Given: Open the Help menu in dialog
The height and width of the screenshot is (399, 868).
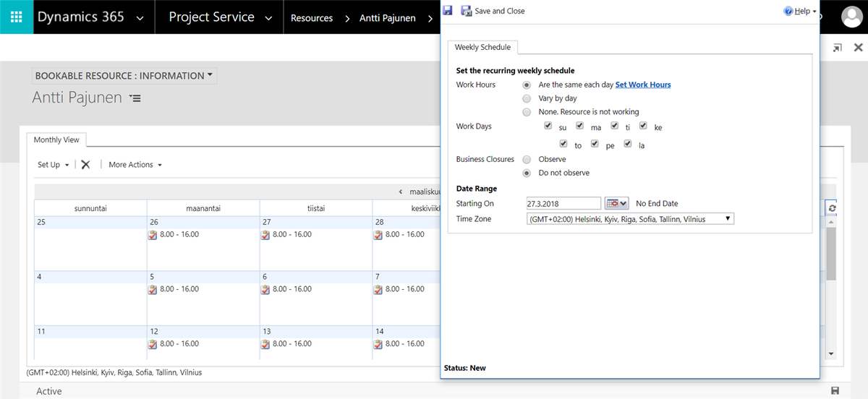Looking at the screenshot, I should [800, 12].
